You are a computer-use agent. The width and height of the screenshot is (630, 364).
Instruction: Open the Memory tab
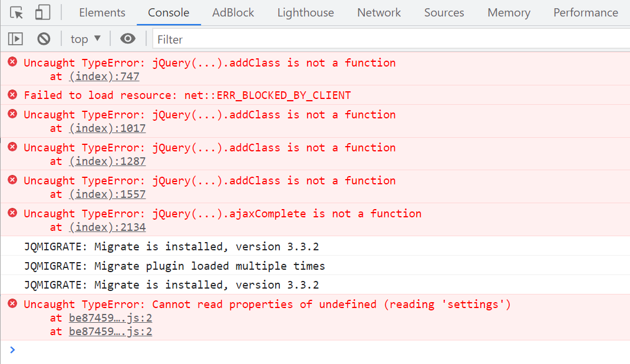[509, 12]
